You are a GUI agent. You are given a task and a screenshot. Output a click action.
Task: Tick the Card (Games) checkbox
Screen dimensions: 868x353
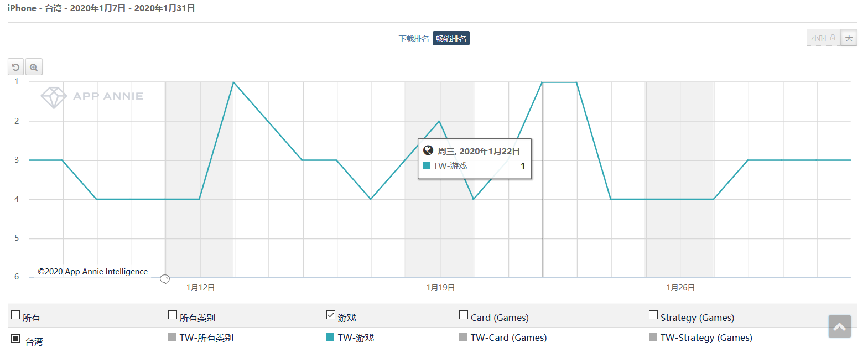(464, 315)
